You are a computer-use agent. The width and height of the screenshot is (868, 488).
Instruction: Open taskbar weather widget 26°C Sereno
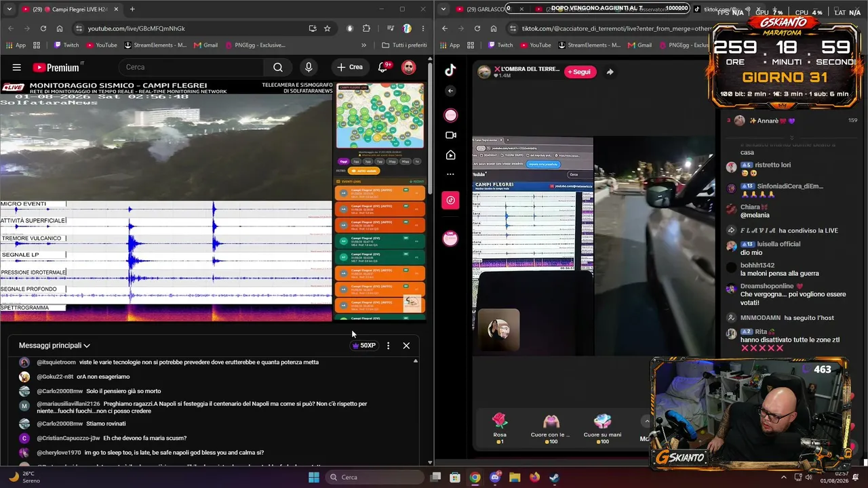tap(24, 477)
